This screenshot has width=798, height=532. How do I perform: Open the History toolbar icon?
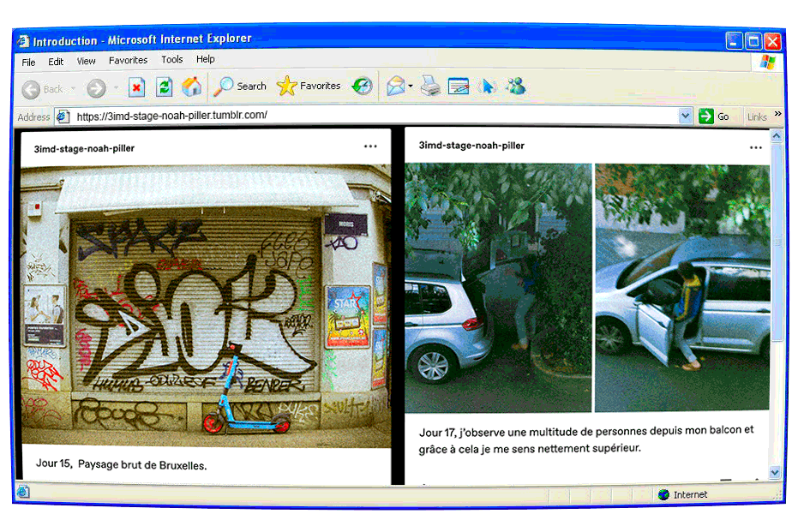(x=363, y=87)
